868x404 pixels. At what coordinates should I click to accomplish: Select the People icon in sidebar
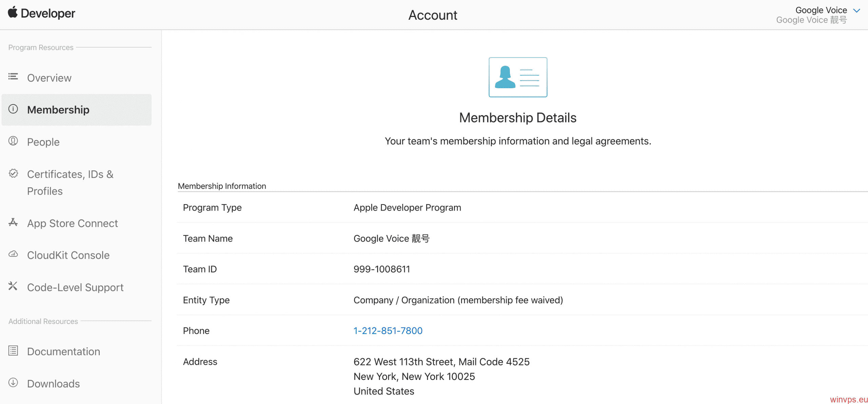click(13, 141)
